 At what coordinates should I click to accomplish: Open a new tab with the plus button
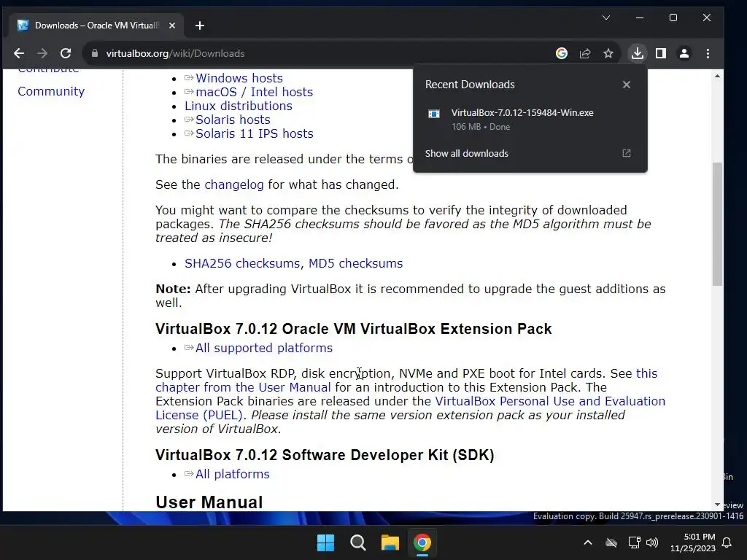[200, 26]
